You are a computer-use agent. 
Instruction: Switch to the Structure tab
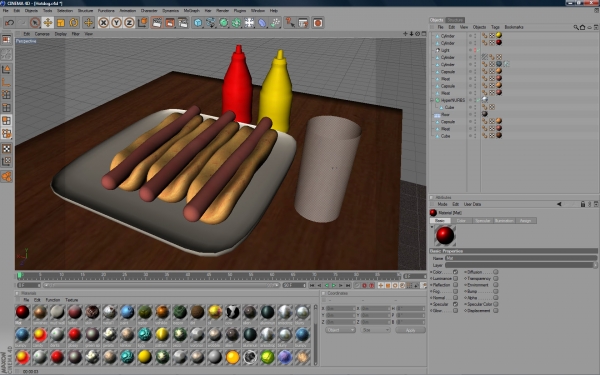click(455, 20)
